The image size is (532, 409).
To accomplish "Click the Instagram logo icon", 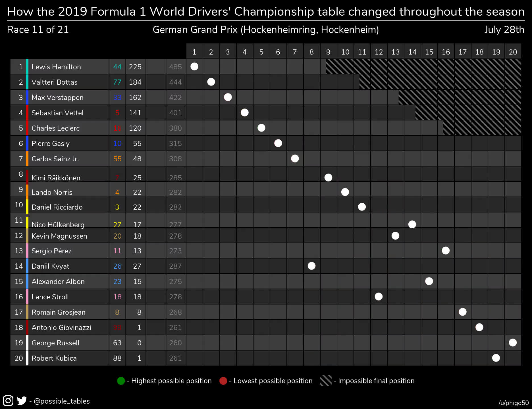I will pyautogui.click(x=8, y=400).
